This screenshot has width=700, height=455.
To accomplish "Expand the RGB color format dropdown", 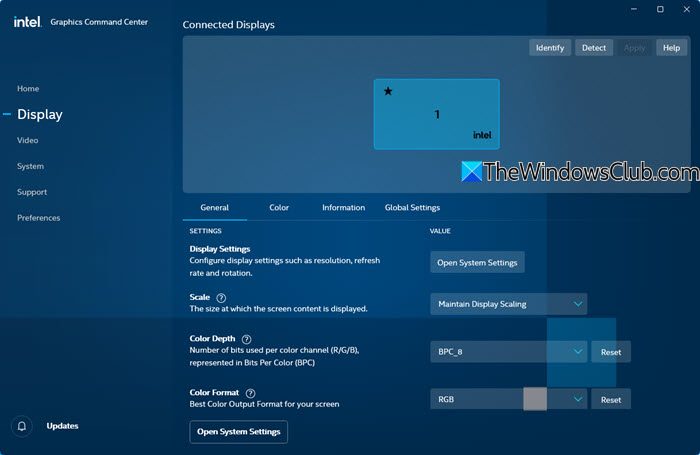I will click(x=508, y=399).
